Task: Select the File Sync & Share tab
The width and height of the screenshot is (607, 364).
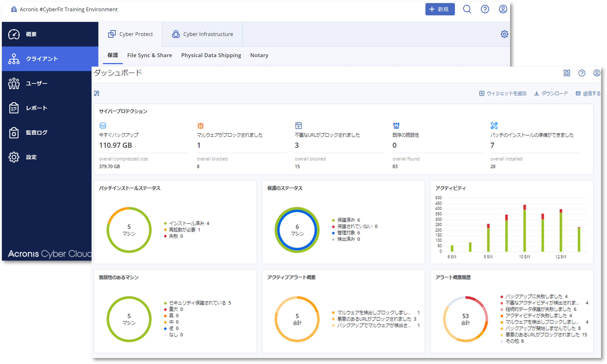Action: (x=150, y=55)
